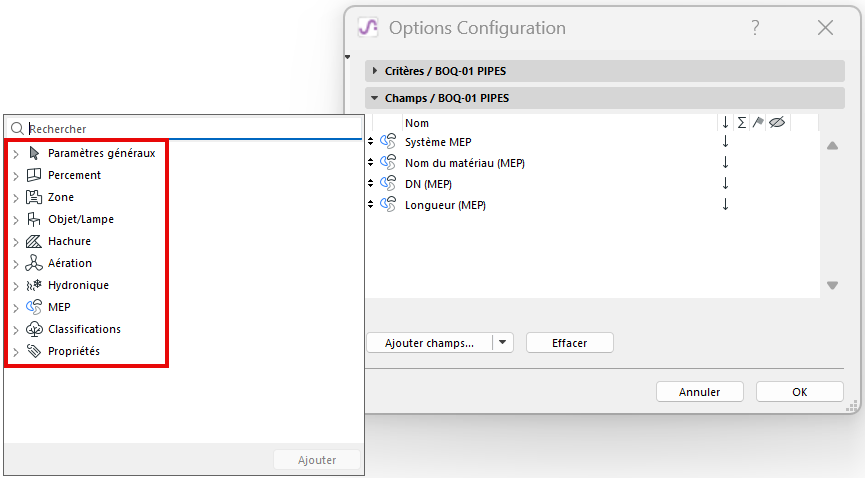Click the scroll up arrow in fields list
Viewport: 865px width, 478px height.
[x=832, y=146]
